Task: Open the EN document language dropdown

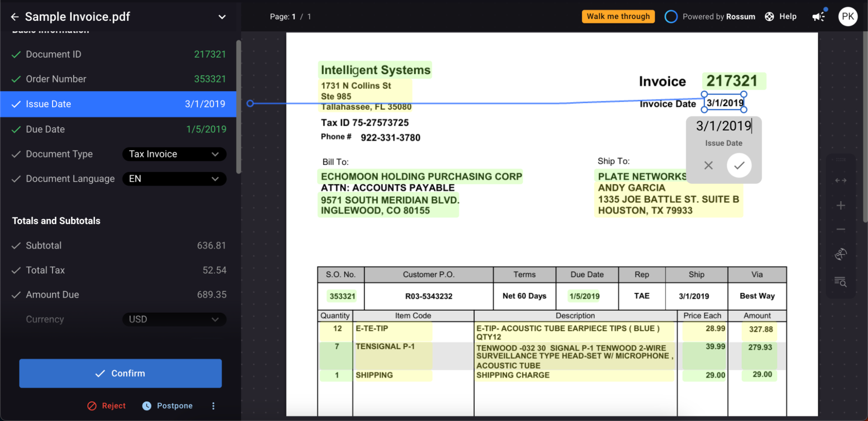Action: pyautogui.click(x=174, y=179)
